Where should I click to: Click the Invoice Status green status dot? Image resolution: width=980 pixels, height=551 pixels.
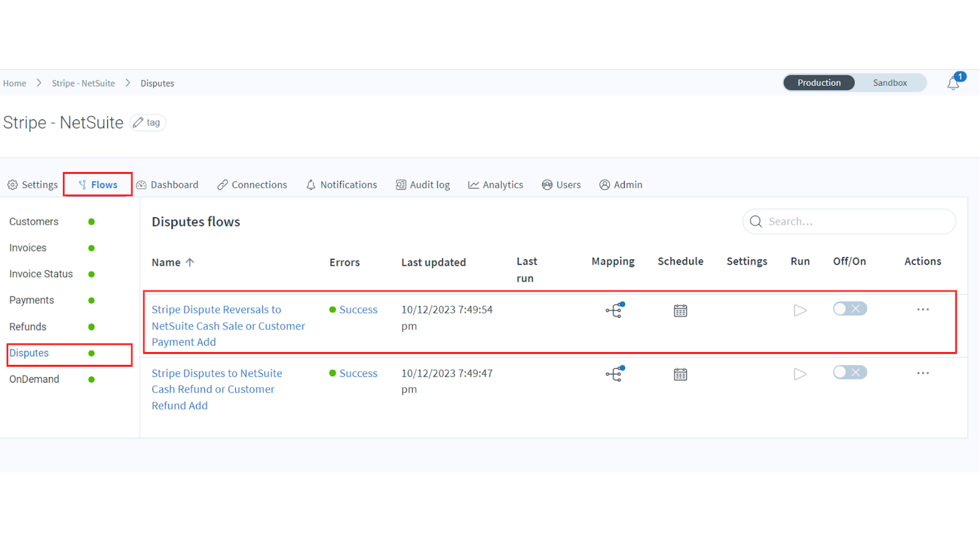[x=91, y=274]
